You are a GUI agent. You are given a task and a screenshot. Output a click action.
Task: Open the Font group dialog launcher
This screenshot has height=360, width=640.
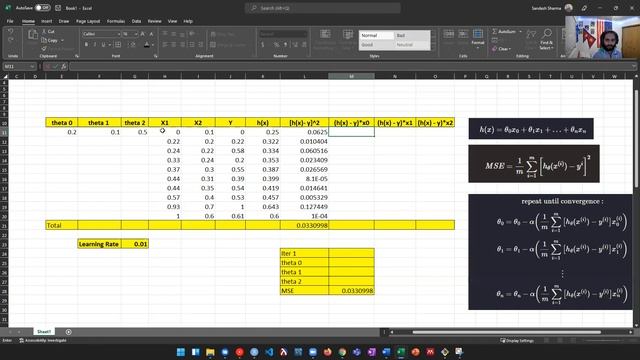coord(156,56)
